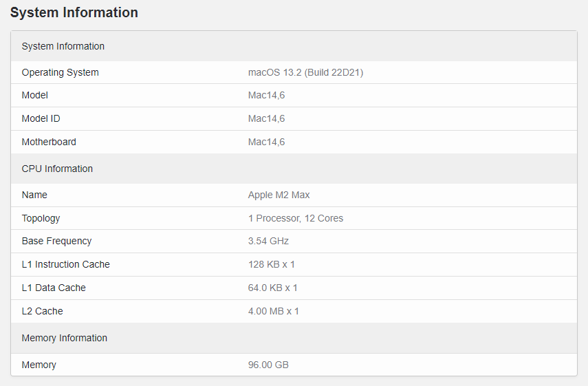
Task: Click the Operating System row label
Action: [x=60, y=72]
